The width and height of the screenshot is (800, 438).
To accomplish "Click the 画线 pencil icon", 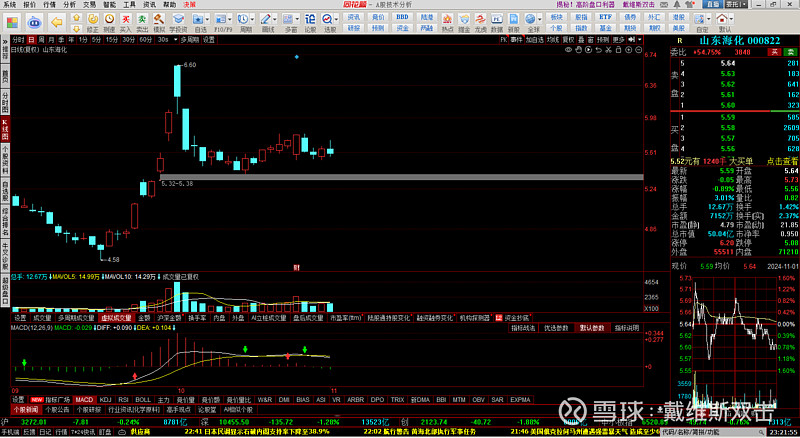I will pyautogui.click(x=266, y=19).
